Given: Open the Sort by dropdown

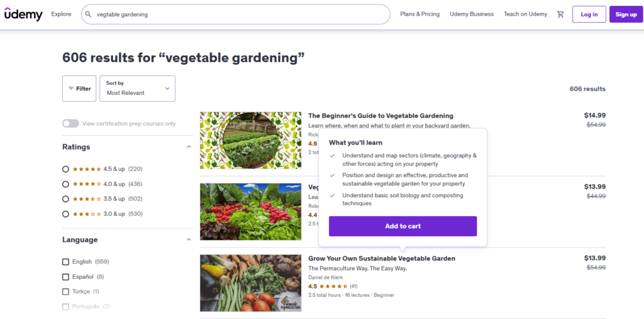Looking at the screenshot, I should (138, 89).
